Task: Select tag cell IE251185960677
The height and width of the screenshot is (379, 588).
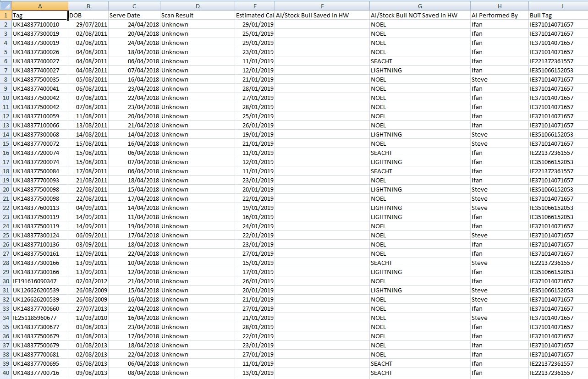Action: [x=40, y=318]
